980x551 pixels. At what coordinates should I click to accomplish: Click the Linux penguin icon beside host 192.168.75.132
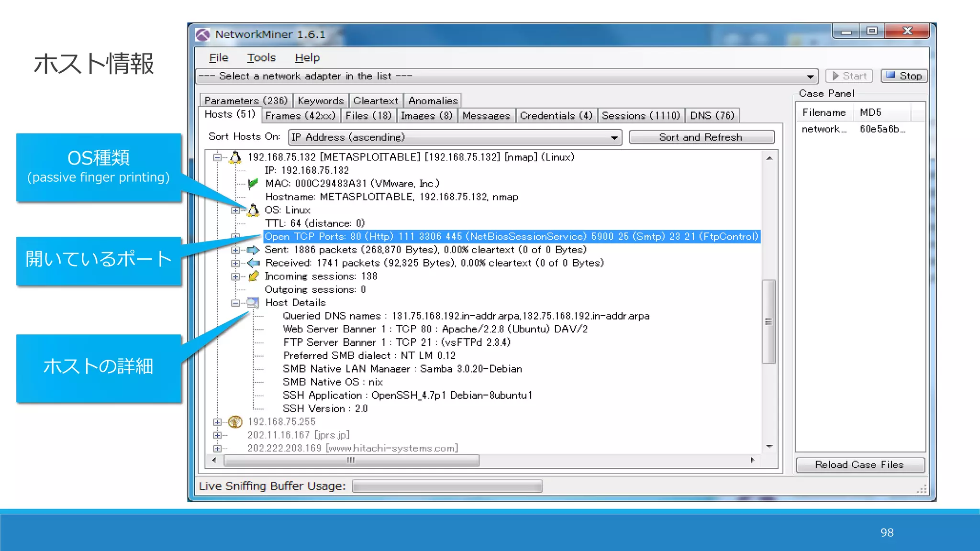coord(235,157)
